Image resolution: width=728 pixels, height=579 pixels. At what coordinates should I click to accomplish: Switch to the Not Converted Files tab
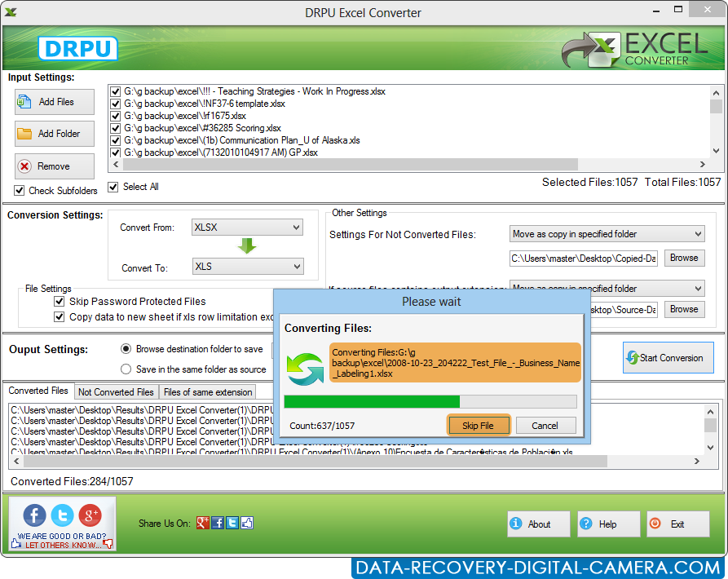click(116, 391)
